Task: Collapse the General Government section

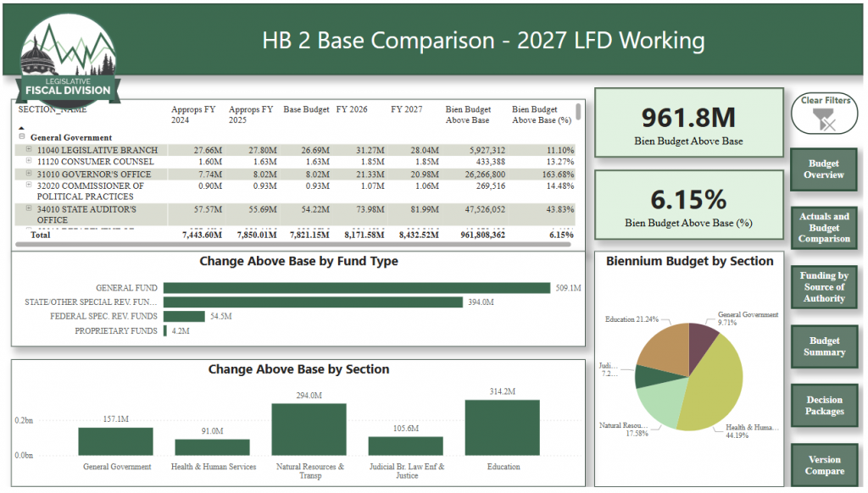Action: click(22, 136)
